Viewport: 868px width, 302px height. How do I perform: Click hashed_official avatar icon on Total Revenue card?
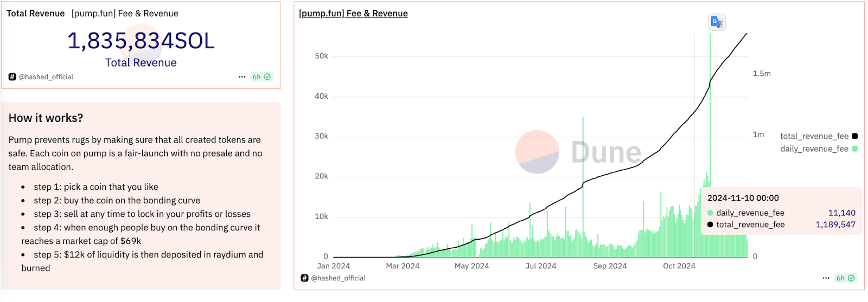click(x=12, y=77)
